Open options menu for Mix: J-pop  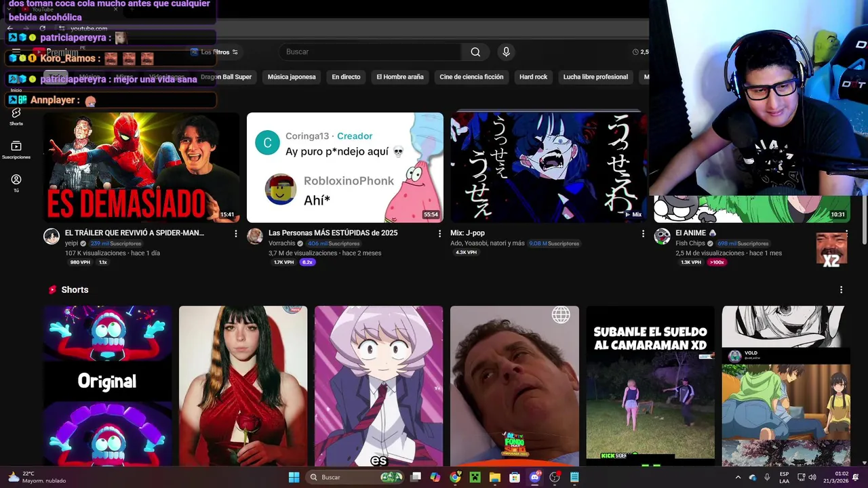(643, 233)
